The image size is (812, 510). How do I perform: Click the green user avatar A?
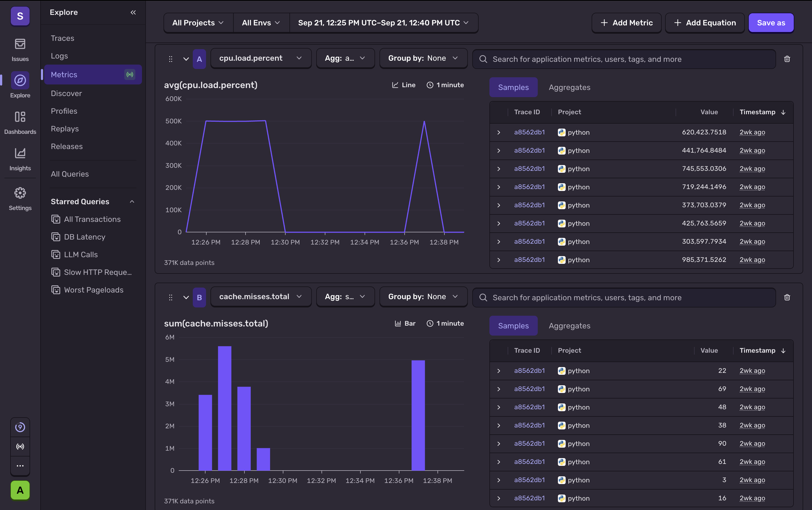[x=20, y=490]
